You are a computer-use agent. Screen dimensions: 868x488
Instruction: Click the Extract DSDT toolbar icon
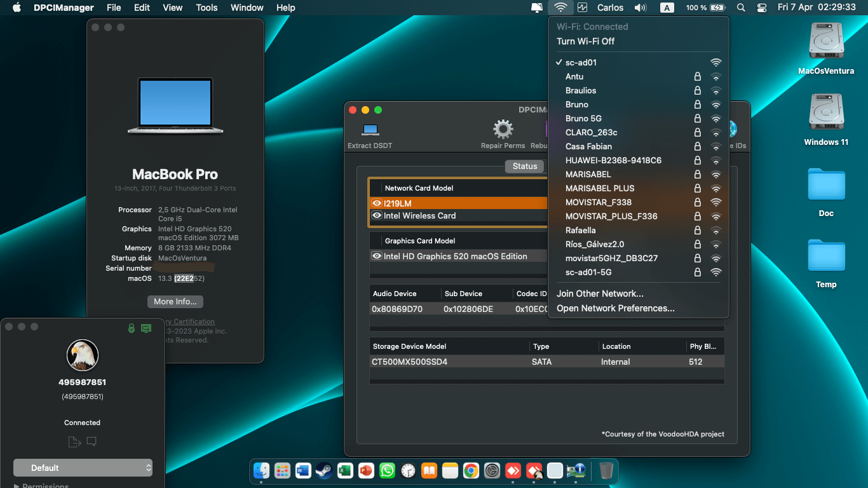pyautogui.click(x=370, y=130)
